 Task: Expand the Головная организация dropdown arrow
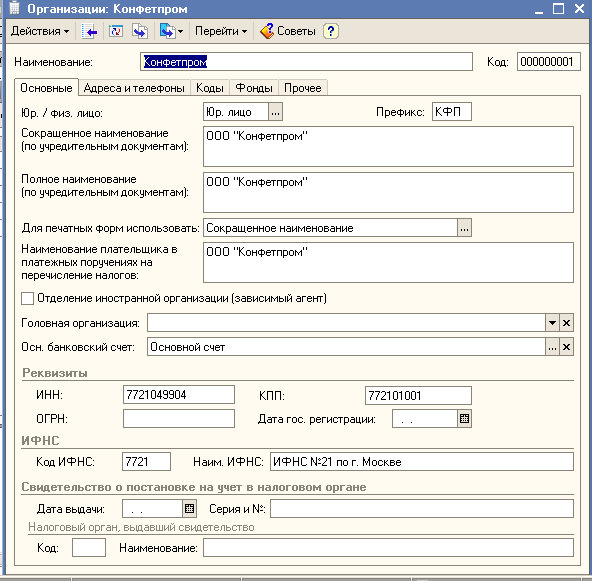click(x=552, y=323)
